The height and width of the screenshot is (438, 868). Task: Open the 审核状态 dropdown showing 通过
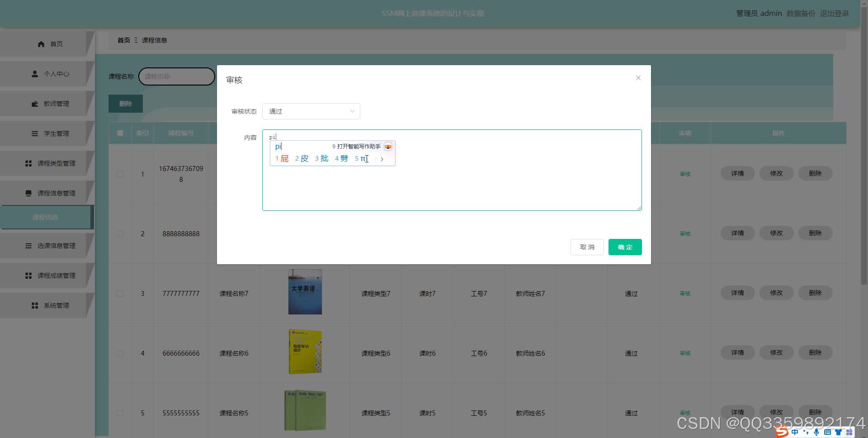tap(311, 111)
